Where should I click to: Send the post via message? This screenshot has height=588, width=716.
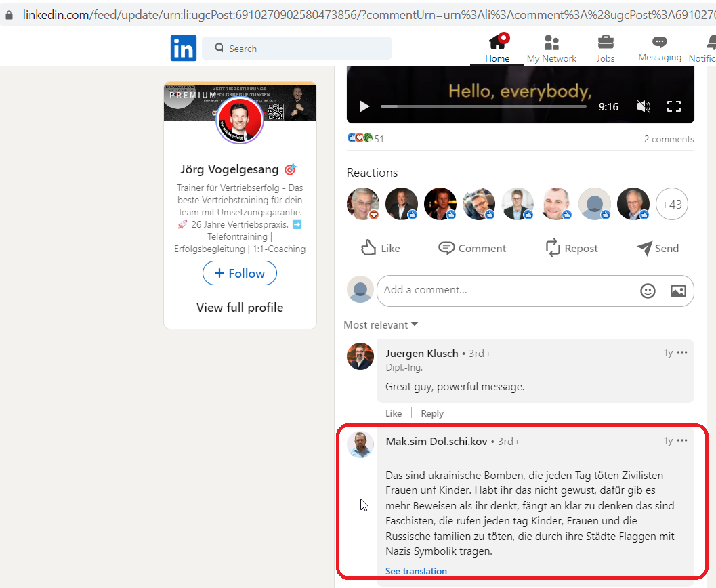pyautogui.click(x=658, y=248)
